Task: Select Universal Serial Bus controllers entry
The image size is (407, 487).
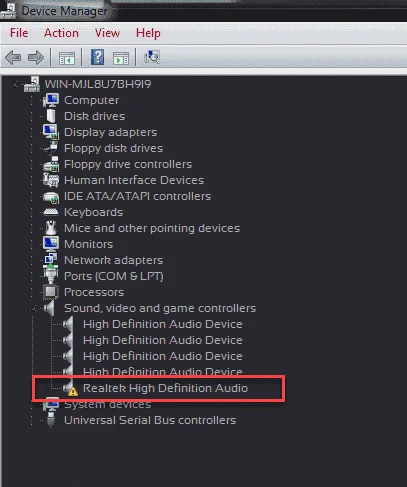Action: pyautogui.click(x=150, y=420)
